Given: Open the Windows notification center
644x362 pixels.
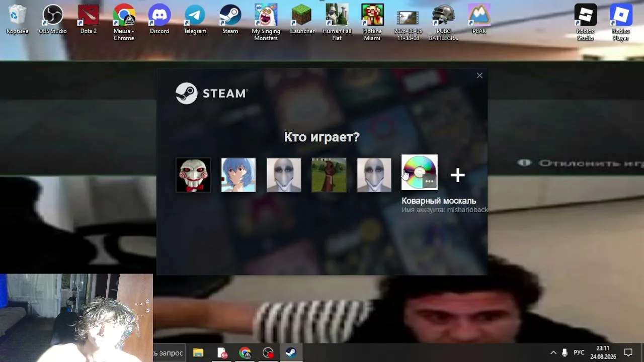Looking at the screenshot, I should (628, 352).
